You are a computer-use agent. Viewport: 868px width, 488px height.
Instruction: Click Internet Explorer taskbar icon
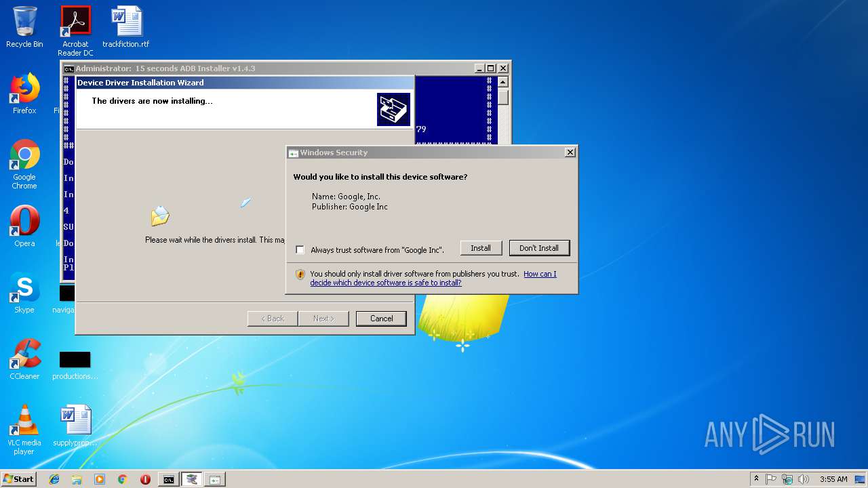[x=54, y=479]
